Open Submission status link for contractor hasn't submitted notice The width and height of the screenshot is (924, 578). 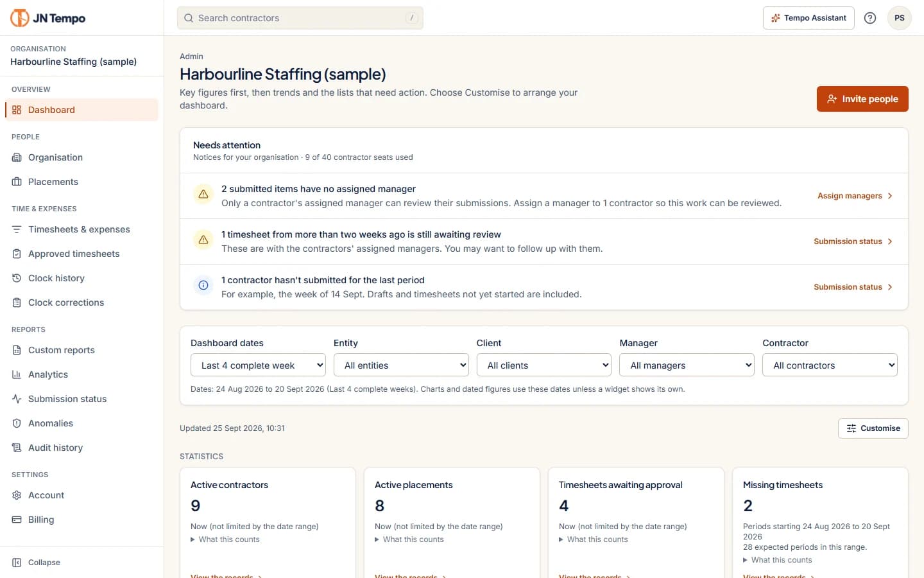click(853, 287)
